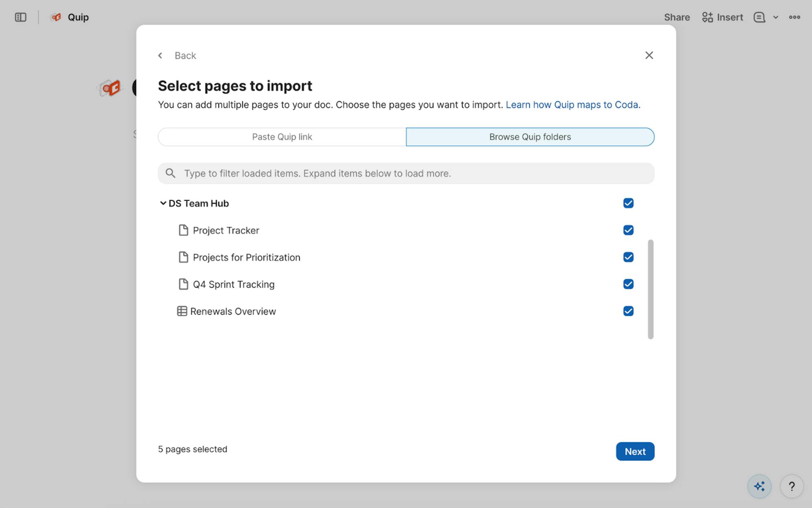812x508 pixels.
Task: Open dropdown arrow next to comments
Action: tap(775, 17)
